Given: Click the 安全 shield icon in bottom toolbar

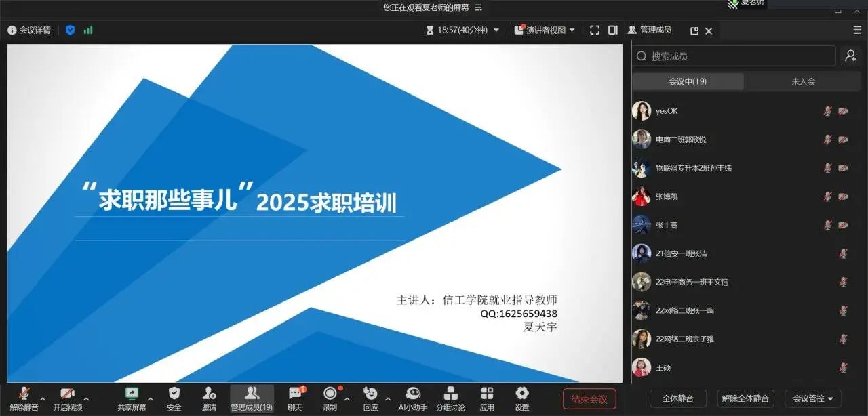Looking at the screenshot, I should coord(174,394).
